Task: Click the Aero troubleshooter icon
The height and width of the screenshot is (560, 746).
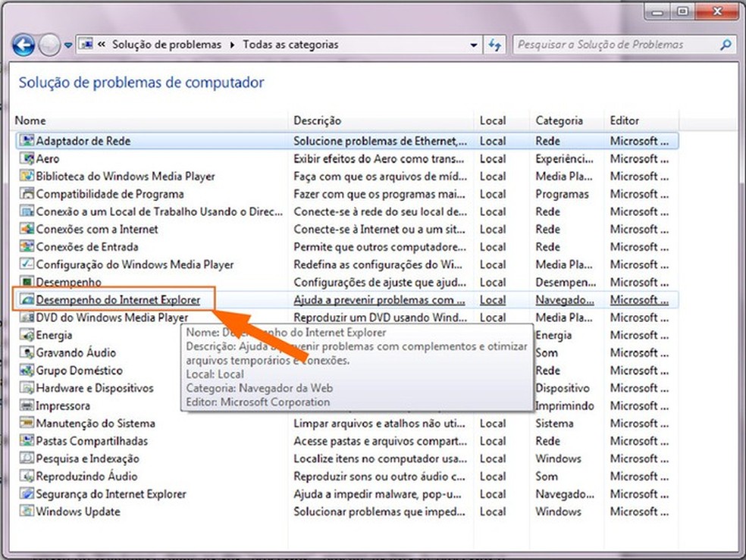Action: coord(27,158)
